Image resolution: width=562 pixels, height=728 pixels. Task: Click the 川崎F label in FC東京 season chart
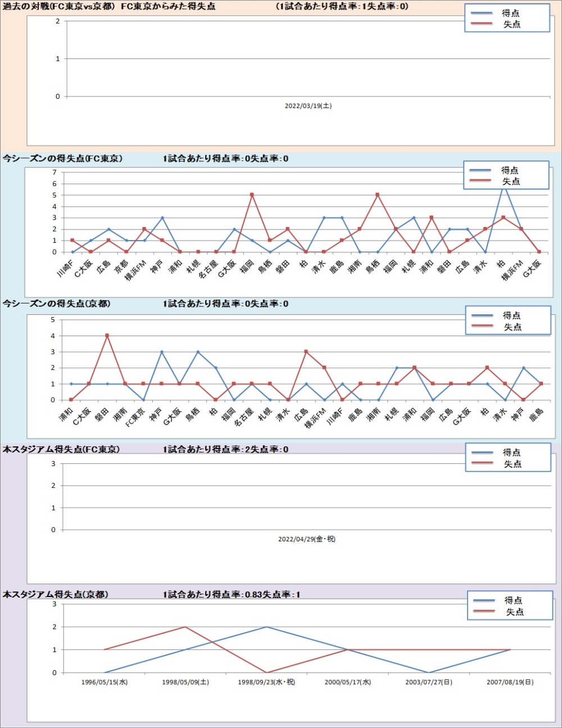pos(65,268)
